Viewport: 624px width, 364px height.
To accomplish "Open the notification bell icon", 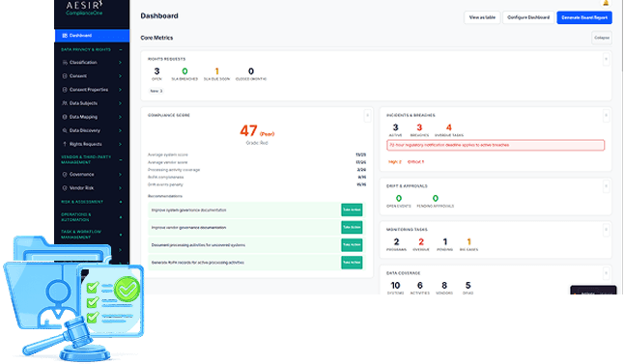I will (x=606, y=2).
